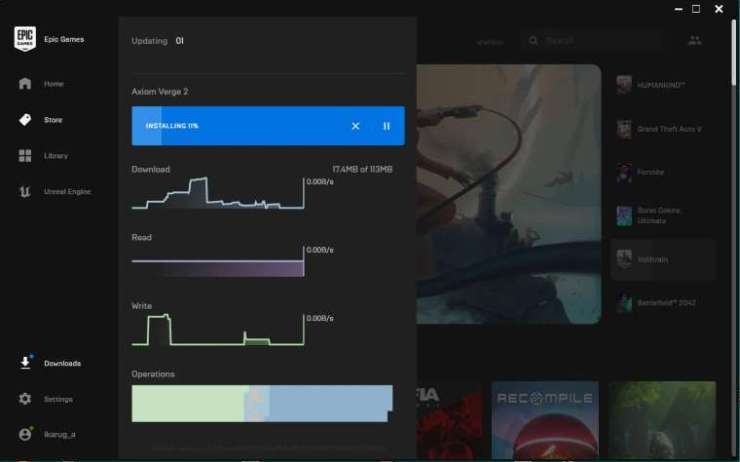Click the user profile avatar icon
740x462 pixels.
point(25,434)
